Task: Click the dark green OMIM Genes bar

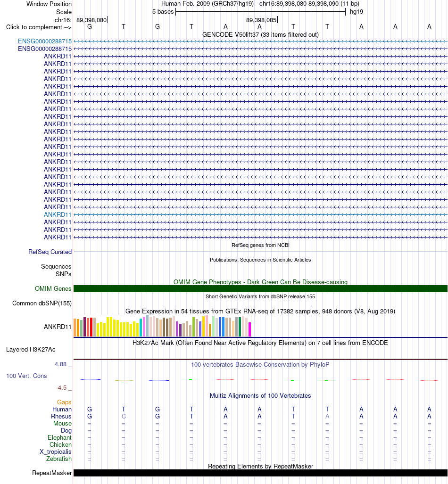Action: pos(260,288)
